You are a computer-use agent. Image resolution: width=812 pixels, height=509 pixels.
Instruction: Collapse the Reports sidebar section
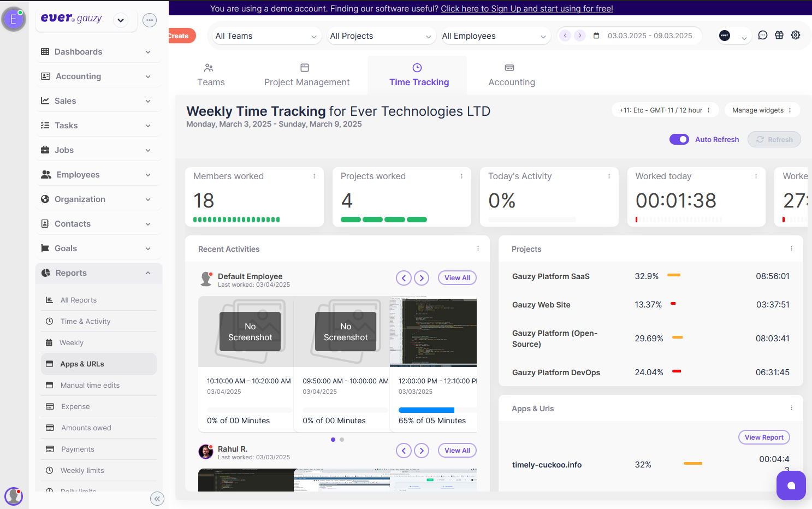(x=99, y=273)
